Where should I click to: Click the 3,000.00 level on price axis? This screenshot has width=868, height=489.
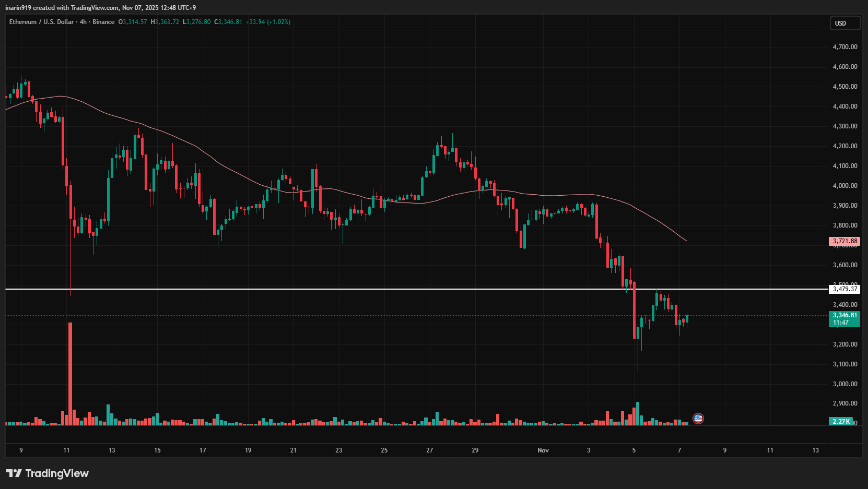[844, 384]
